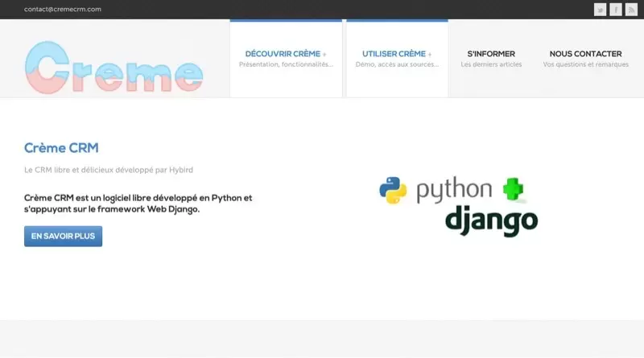This screenshot has height=358, width=644.
Task: Open the Utiliser Crème menu
Action: coord(397,59)
